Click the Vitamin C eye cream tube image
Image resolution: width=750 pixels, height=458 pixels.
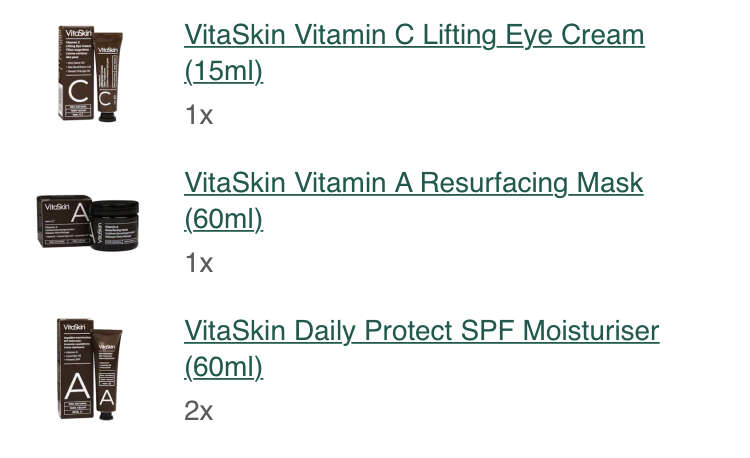pyautogui.click(x=109, y=76)
